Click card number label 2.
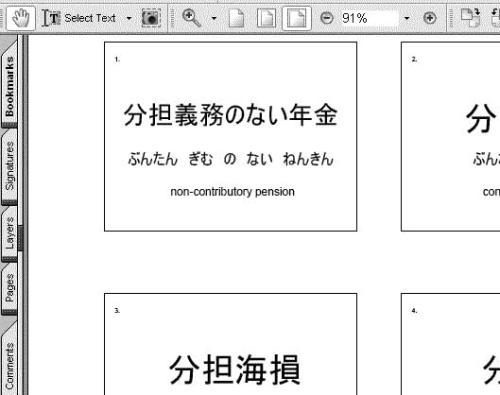The width and height of the screenshot is (500, 395). [x=414, y=59]
